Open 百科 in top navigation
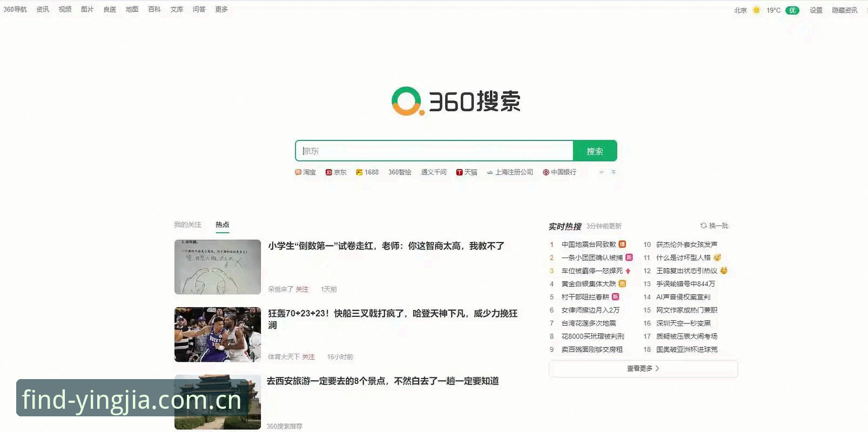Screen dimensions: 868x432 click(154, 9)
